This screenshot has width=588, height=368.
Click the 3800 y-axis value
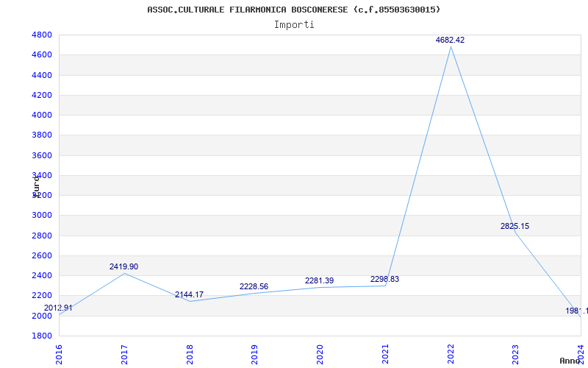[42, 135]
